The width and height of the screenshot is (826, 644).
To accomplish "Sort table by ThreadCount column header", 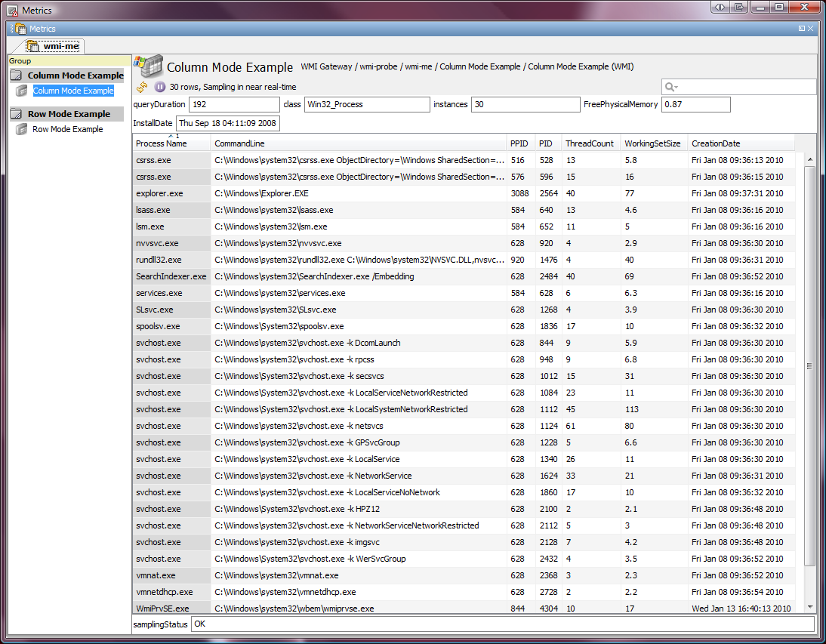I will tap(589, 143).
